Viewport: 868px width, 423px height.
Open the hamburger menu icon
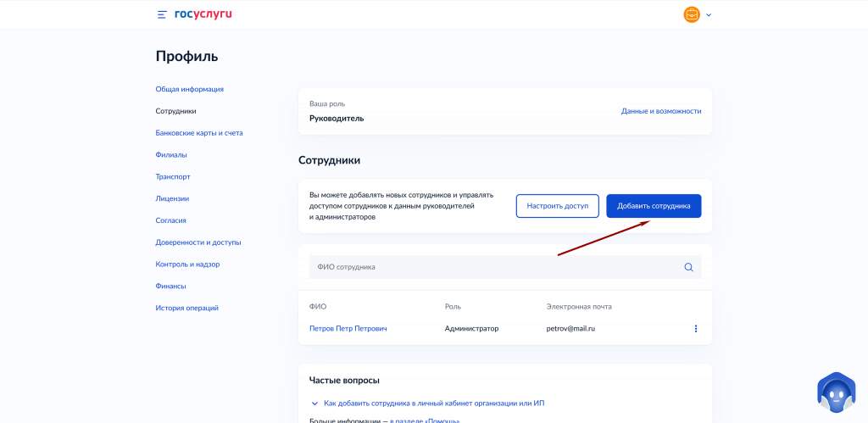[162, 14]
